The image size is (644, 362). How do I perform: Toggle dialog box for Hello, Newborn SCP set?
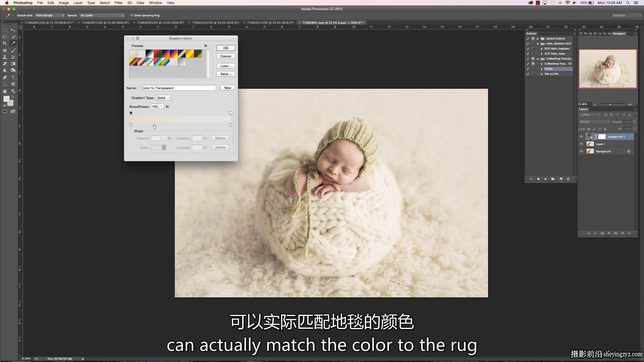point(533,44)
